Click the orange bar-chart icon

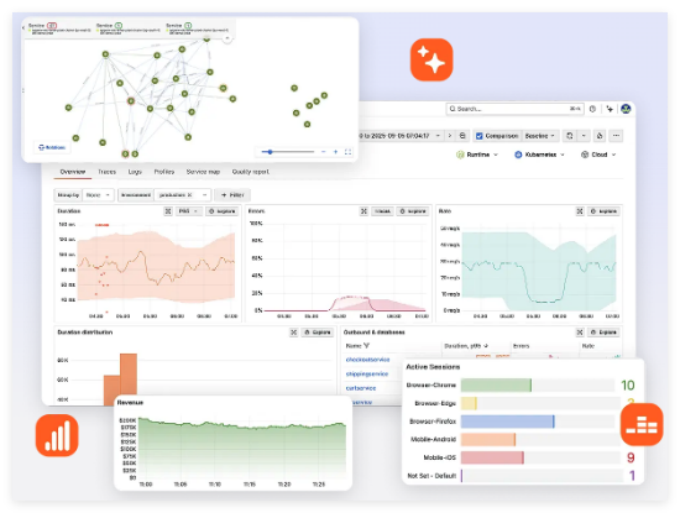pos(57,435)
